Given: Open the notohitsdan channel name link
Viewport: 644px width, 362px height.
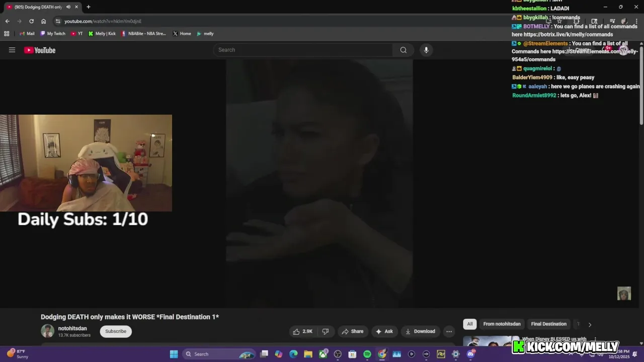Looking at the screenshot, I should click(x=72, y=328).
